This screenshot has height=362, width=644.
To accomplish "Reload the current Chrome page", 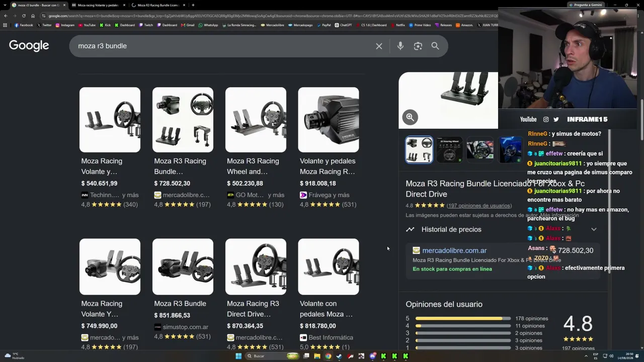I will (x=24, y=16).
